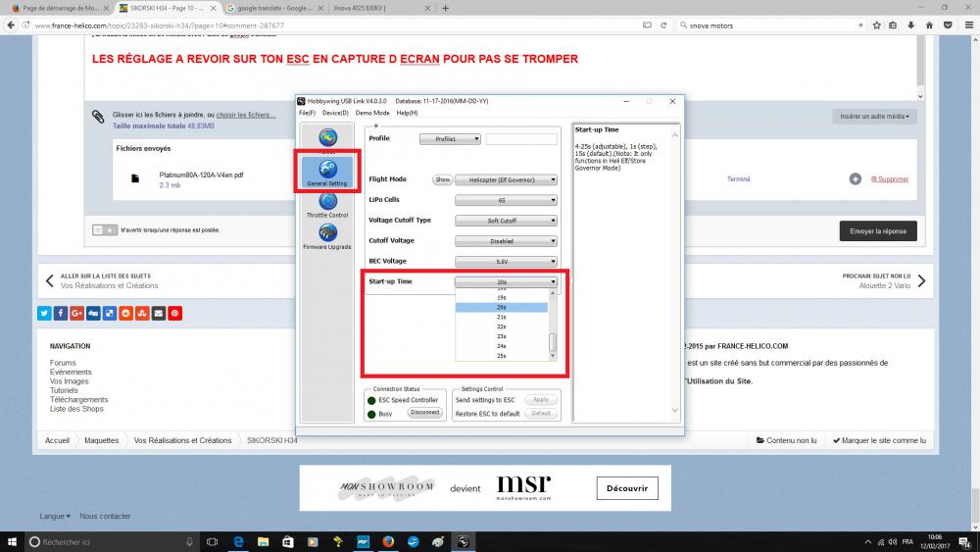Open the Flight Mode dropdown
The height and width of the screenshot is (552, 980).
pos(506,180)
